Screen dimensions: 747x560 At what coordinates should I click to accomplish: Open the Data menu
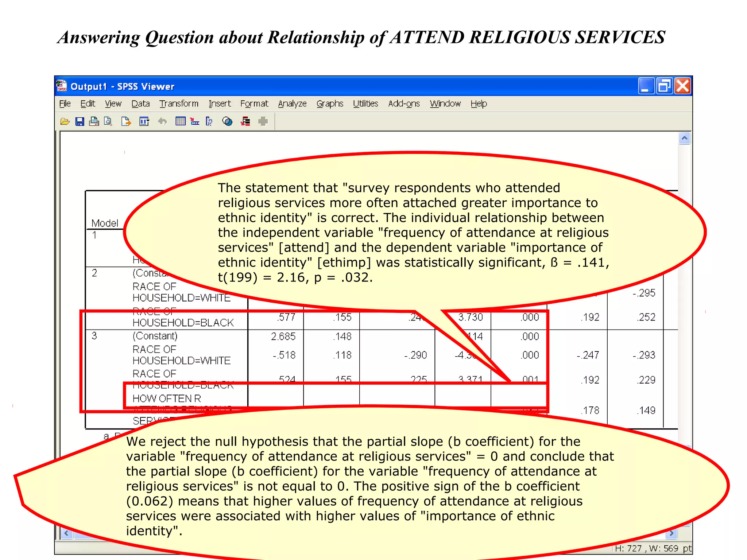click(x=140, y=104)
